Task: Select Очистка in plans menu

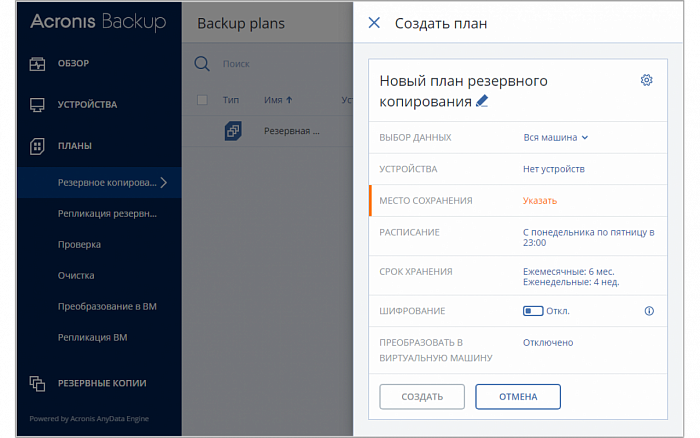Action: 76,275
